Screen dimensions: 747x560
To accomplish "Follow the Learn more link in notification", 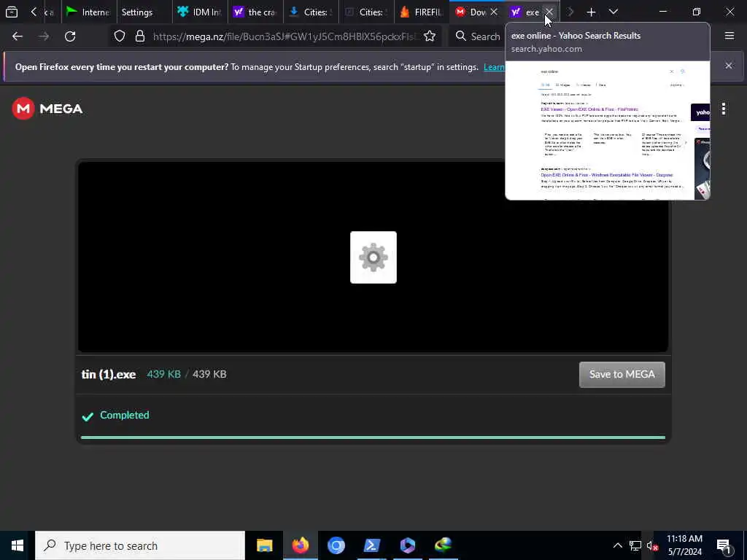I will (494, 67).
